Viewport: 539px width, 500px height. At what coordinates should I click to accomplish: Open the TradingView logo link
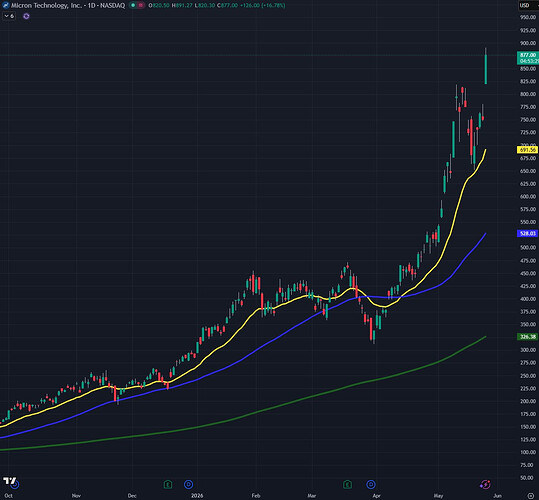point(10,481)
